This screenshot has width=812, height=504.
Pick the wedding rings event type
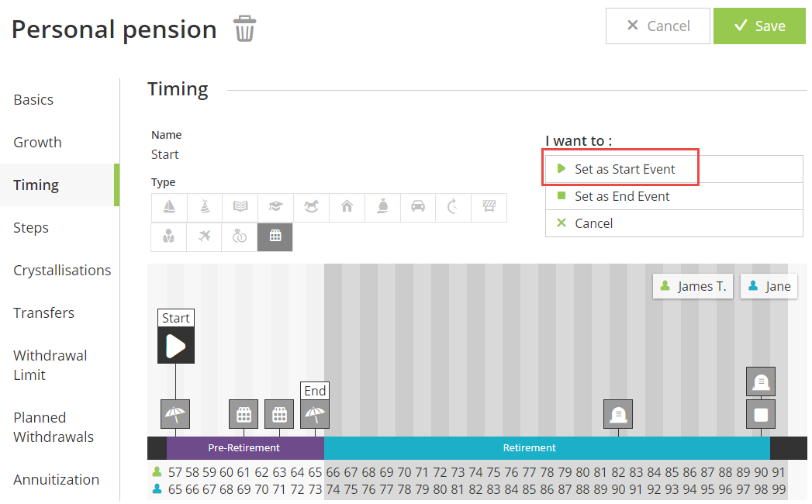(240, 237)
